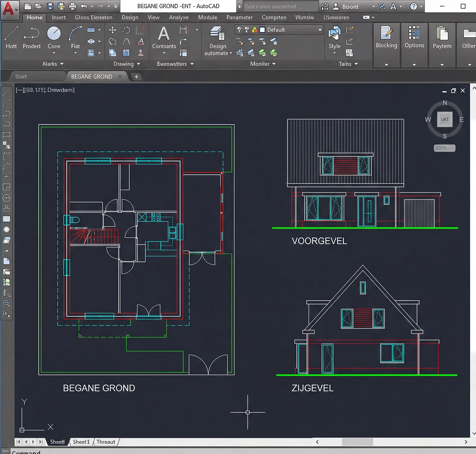476x454 pixels.
Task: Expand the Drawing panel
Action: (x=127, y=64)
